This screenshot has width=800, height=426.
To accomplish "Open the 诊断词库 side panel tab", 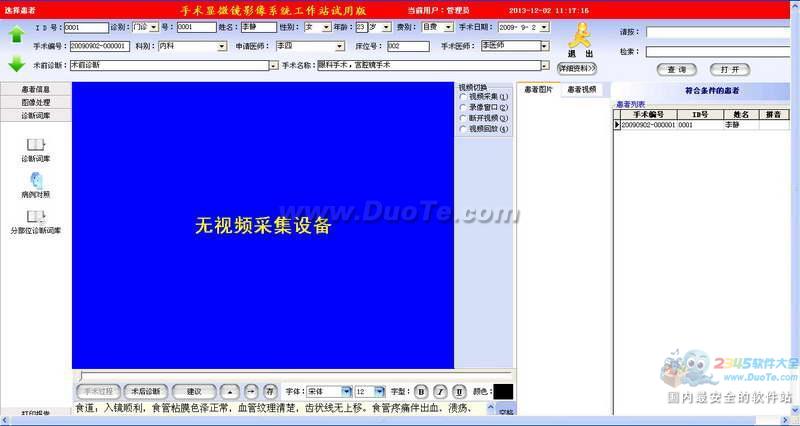I will pyautogui.click(x=36, y=116).
